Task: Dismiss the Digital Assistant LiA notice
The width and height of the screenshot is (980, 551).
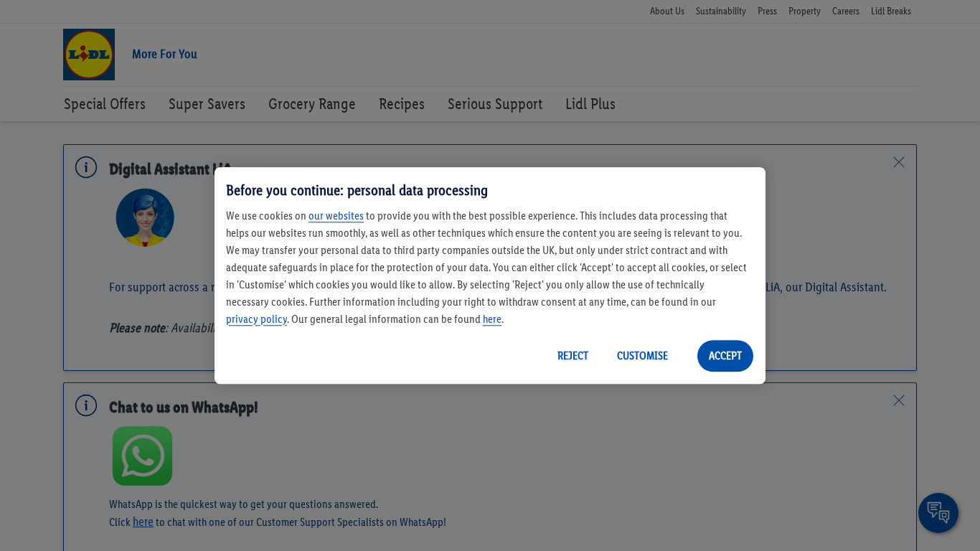Action: click(898, 162)
